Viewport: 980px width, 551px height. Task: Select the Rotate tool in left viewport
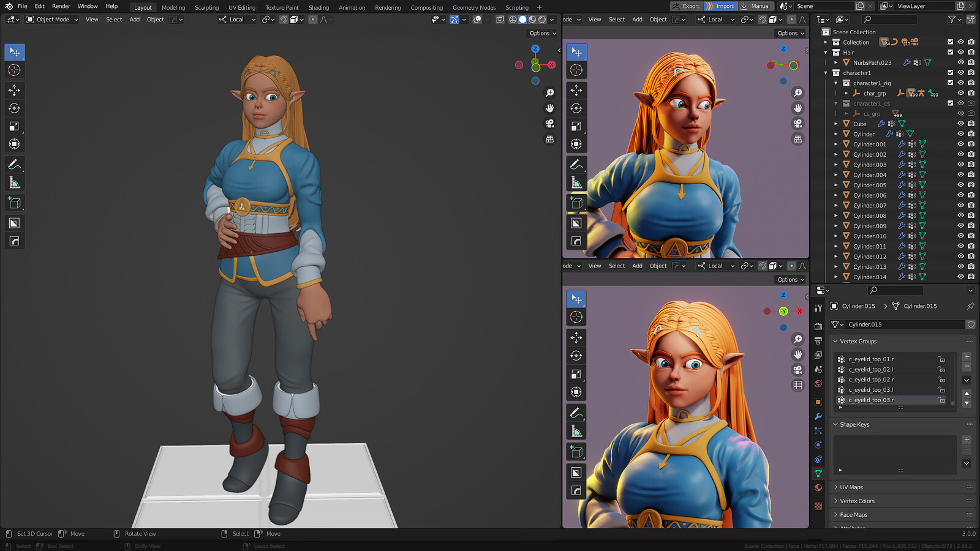click(x=15, y=108)
